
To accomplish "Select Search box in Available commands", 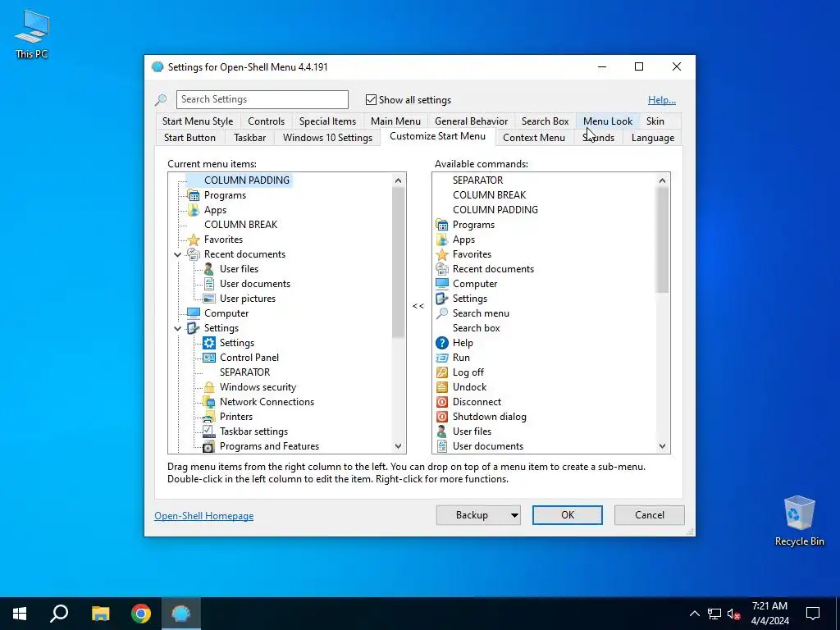I will (477, 328).
